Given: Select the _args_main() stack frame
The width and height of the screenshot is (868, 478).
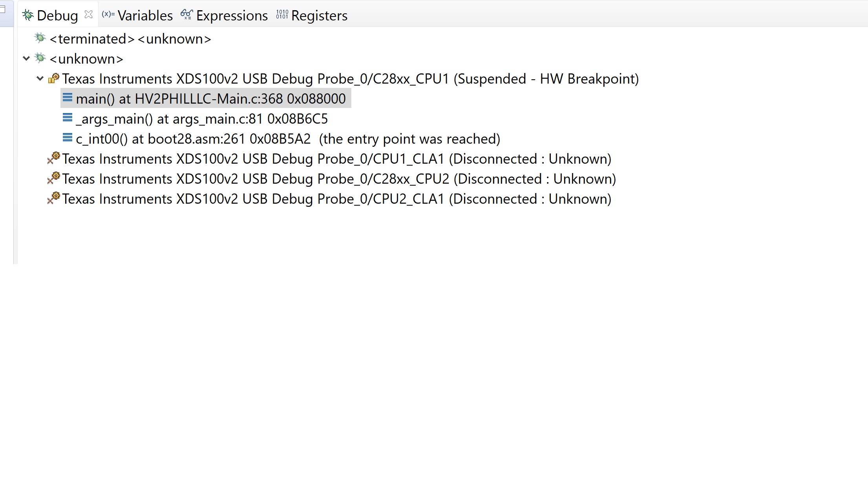Looking at the screenshot, I should [x=202, y=119].
